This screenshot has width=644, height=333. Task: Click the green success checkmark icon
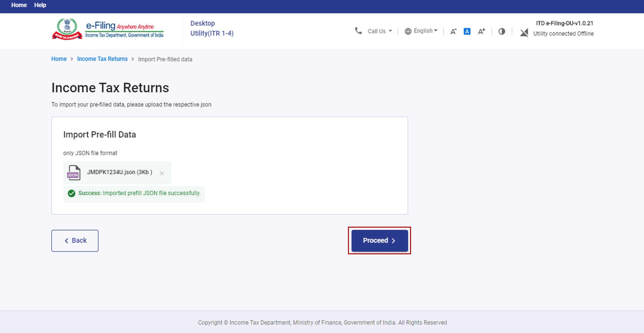[x=71, y=193]
